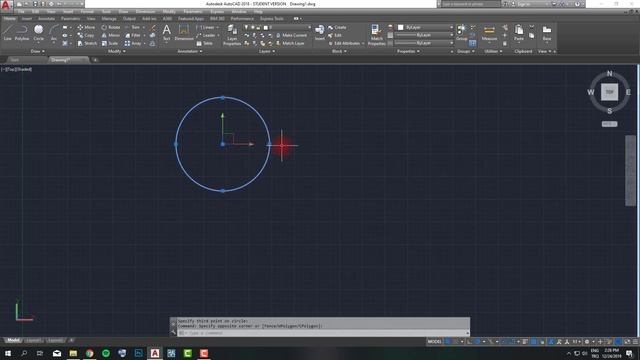Click the viewport controls label
640x360 pixels.
[17, 69]
